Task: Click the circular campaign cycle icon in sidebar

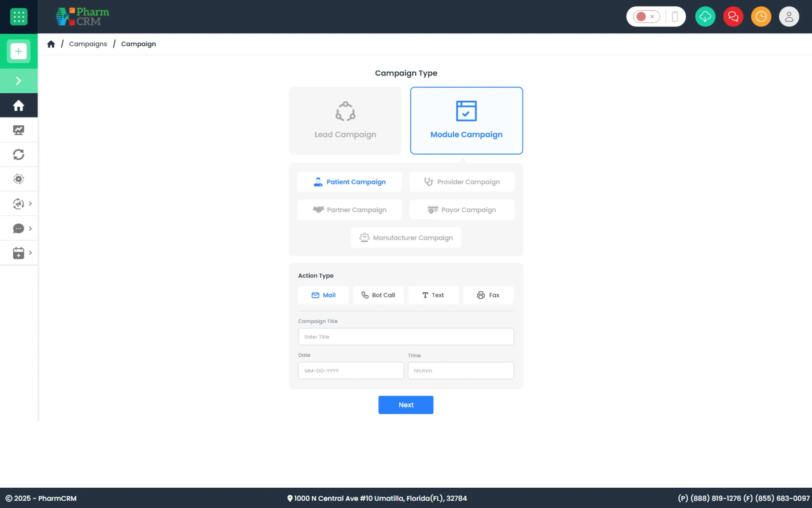Action: click(x=18, y=204)
